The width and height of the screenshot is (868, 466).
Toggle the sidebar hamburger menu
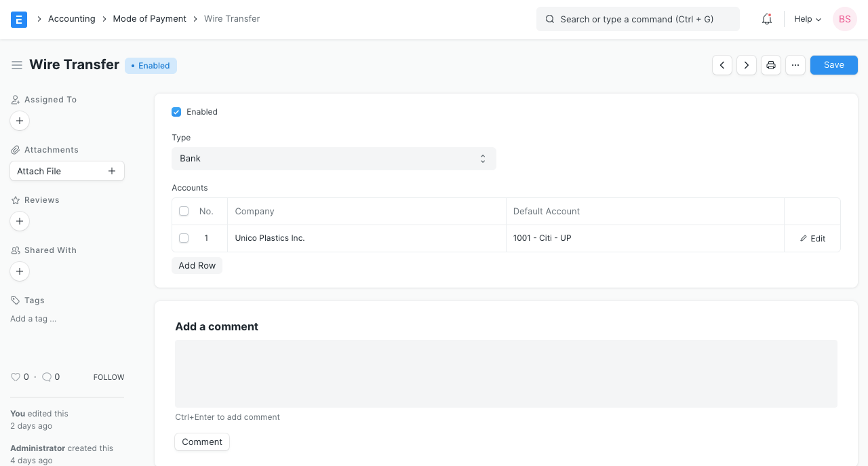[x=17, y=65]
